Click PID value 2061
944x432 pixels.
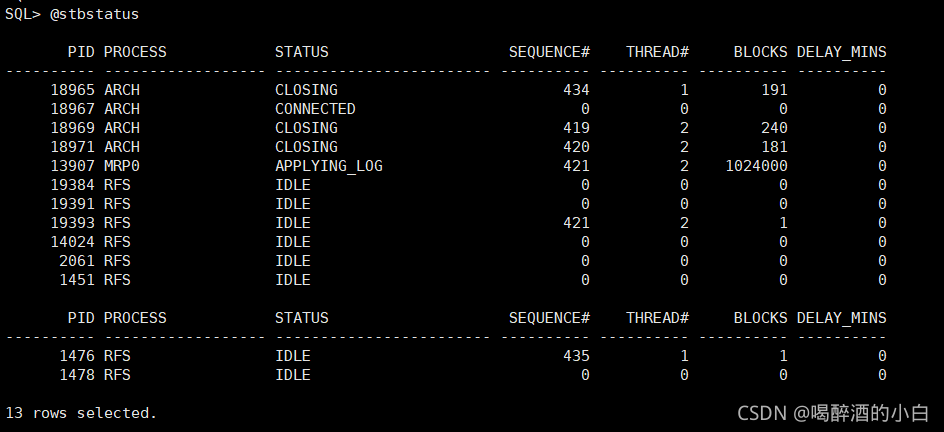tap(77, 261)
